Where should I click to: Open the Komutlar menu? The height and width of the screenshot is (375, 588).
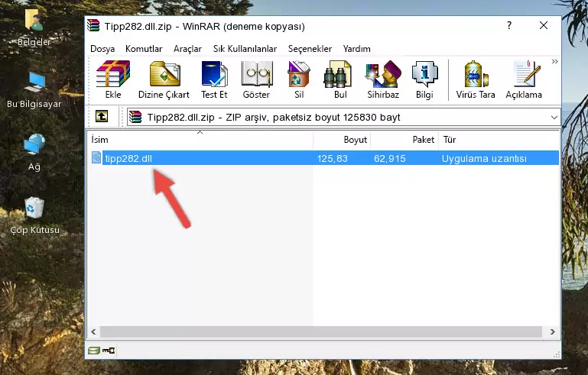point(144,49)
